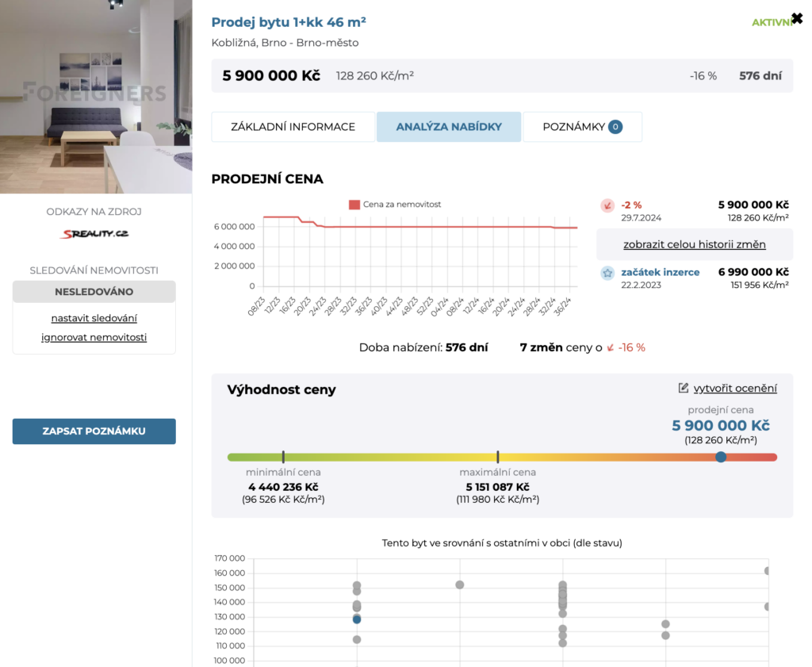Toggle the Nesledováno tracking status
This screenshot has height=667, width=812.
click(94, 292)
